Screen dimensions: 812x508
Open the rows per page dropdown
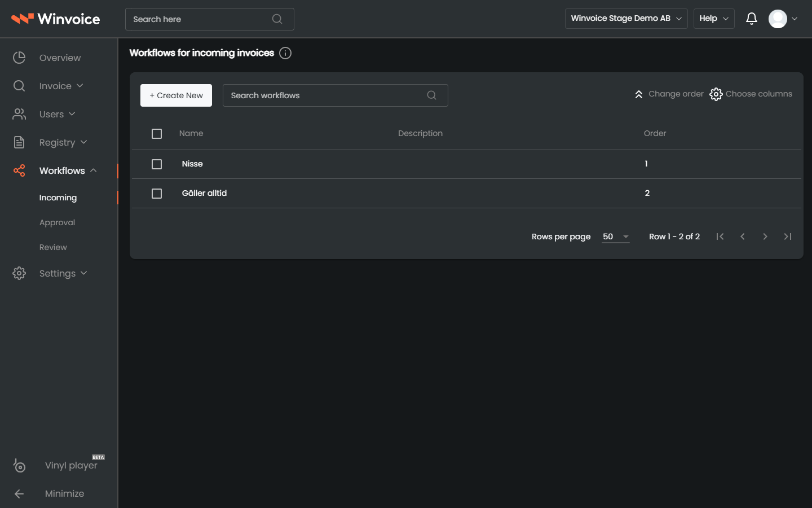click(616, 237)
